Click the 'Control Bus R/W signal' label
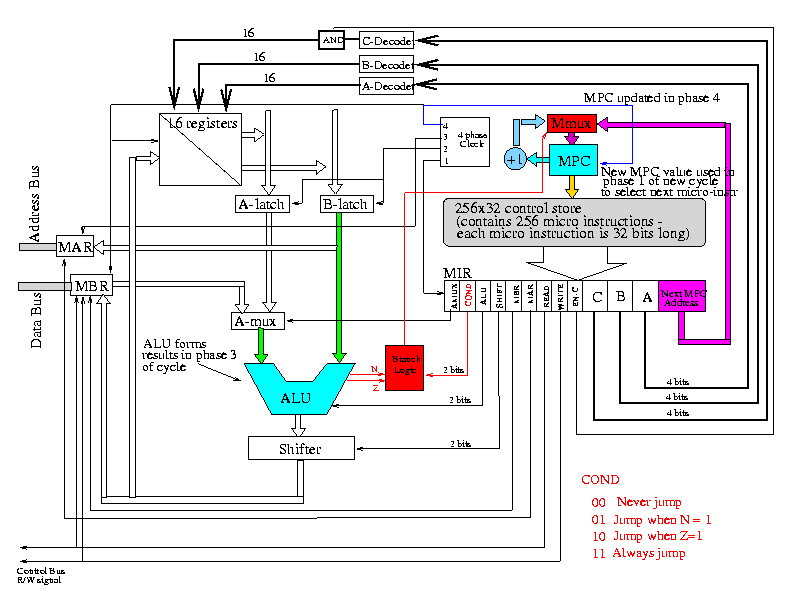This screenshot has height=612, width=792. point(40,575)
